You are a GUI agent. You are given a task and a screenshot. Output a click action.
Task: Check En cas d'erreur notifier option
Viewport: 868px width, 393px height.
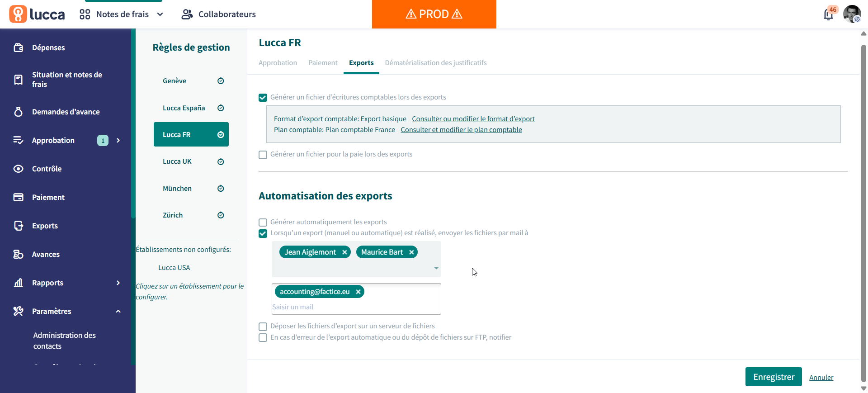263,338
